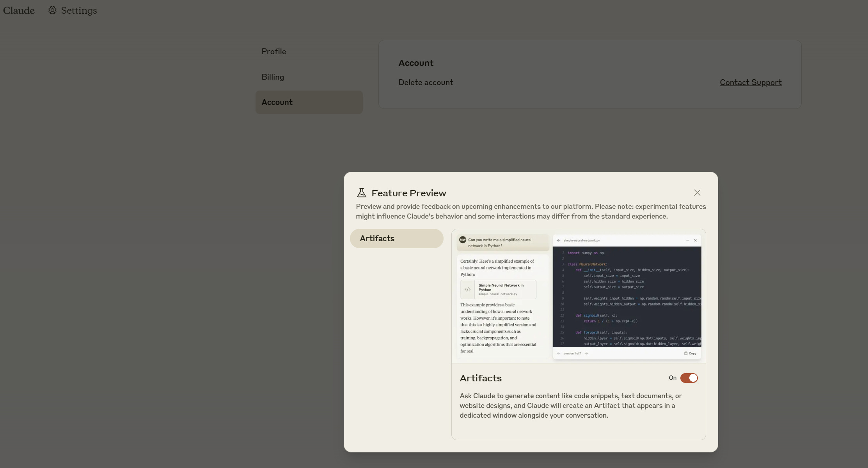Turn off the Artifacts toggle switch
The width and height of the screenshot is (868, 468).
689,378
